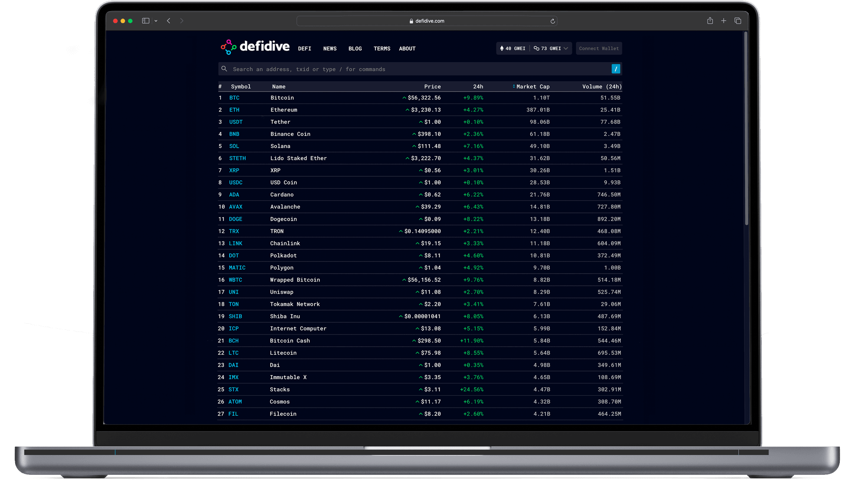Click the name Binance Coin
The width and height of the screenshot is (868, 480).
pyautogui.click(x=290, y=134)
